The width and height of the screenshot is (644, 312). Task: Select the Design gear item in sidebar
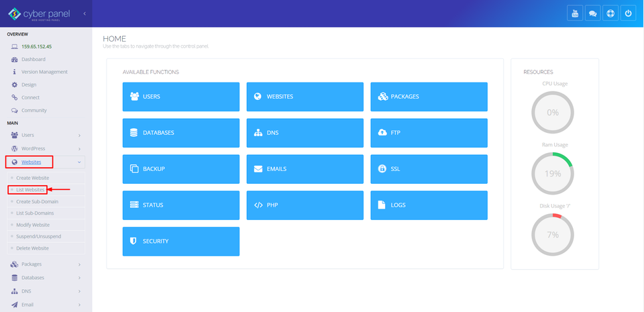point(29,85)
